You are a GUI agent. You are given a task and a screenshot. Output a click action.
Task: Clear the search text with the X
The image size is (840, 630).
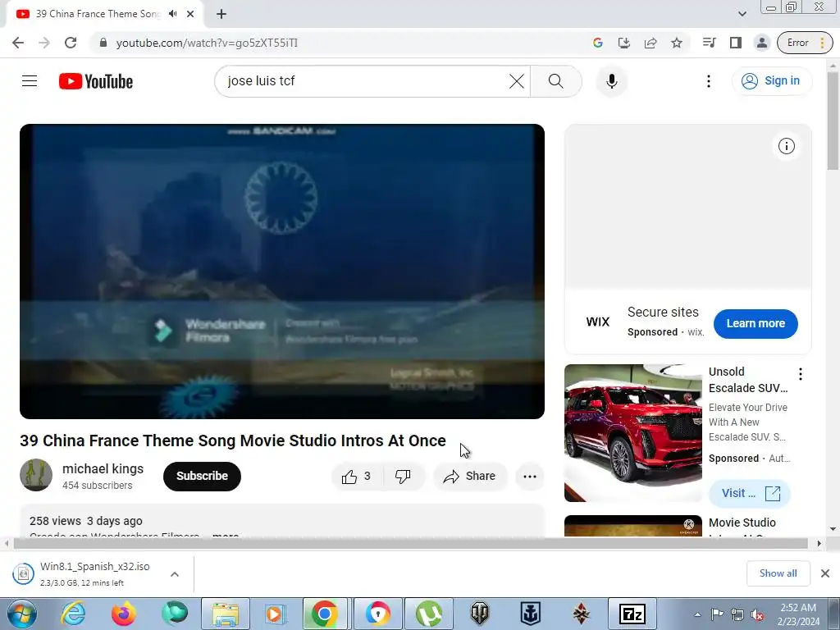coord(517,81)
